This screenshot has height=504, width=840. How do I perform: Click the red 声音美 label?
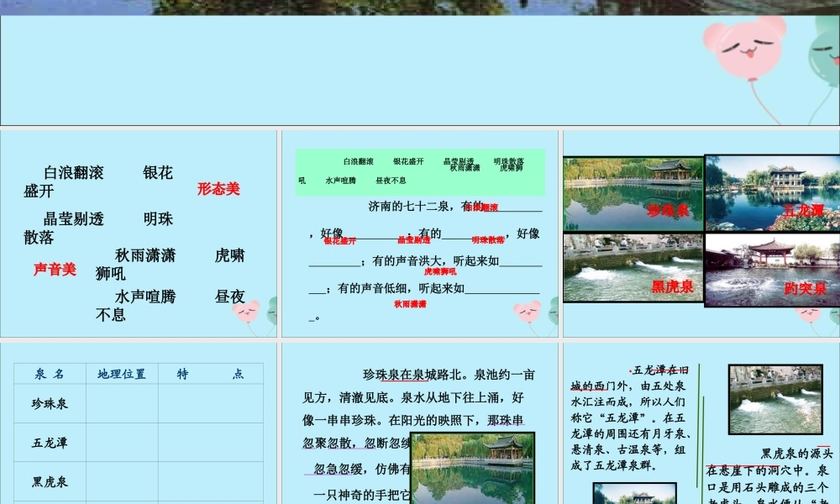click(x=55, y=270)
